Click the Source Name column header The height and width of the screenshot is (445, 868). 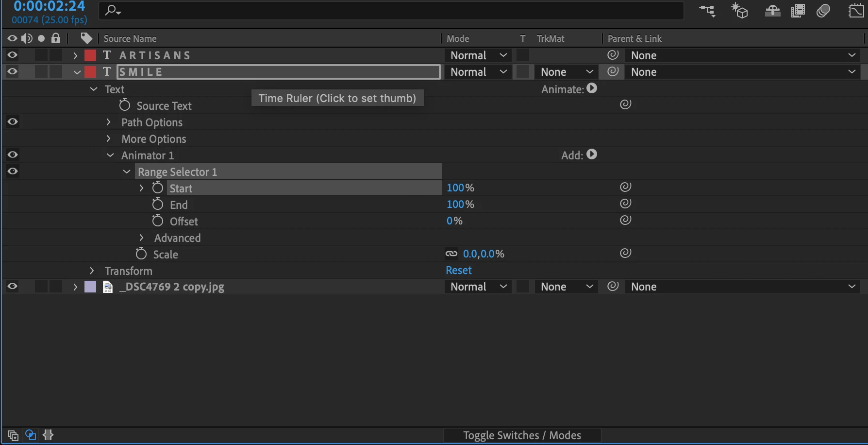(x=130, y=38)
